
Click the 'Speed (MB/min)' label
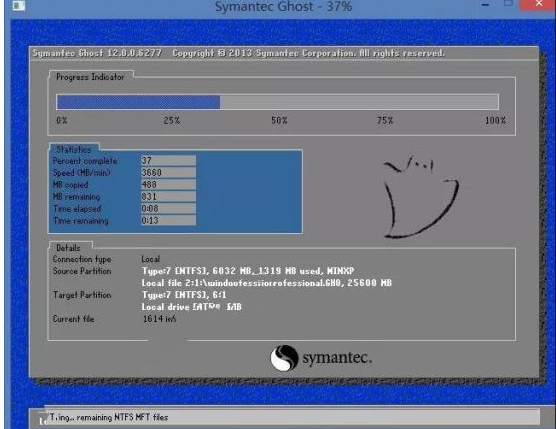82,173
